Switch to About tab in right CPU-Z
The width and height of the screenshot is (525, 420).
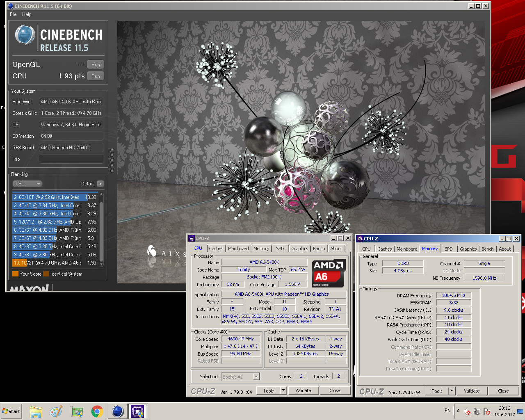(x=505, y=249)
